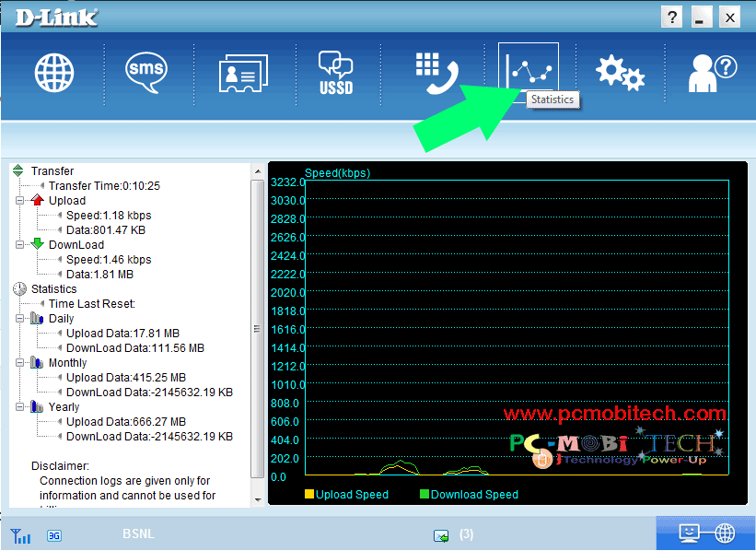Click the tree panel scrollbar thumb
This screenshot has width=756, height=551.
tap(258, 329)
